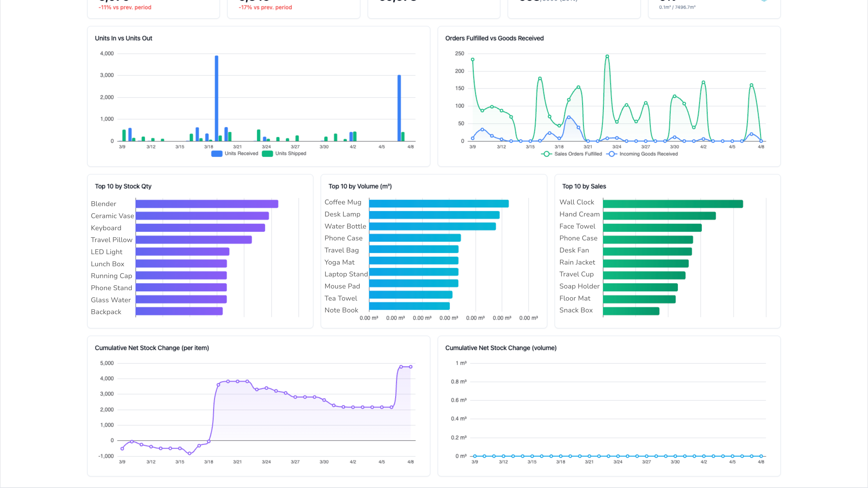This screenshot has width=868, height=488.
Task: Click the Travel Cup sales bar
Action: pyautogui.click(x=644, y=276)
